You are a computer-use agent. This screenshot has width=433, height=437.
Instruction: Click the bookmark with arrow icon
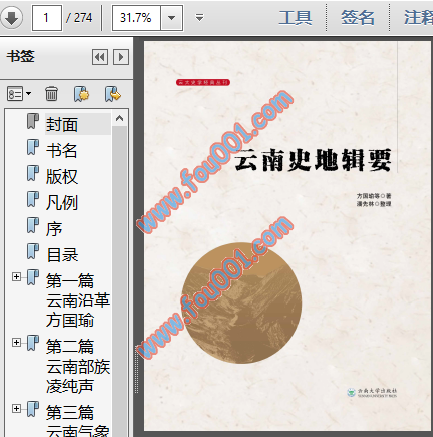click(112, 94)
